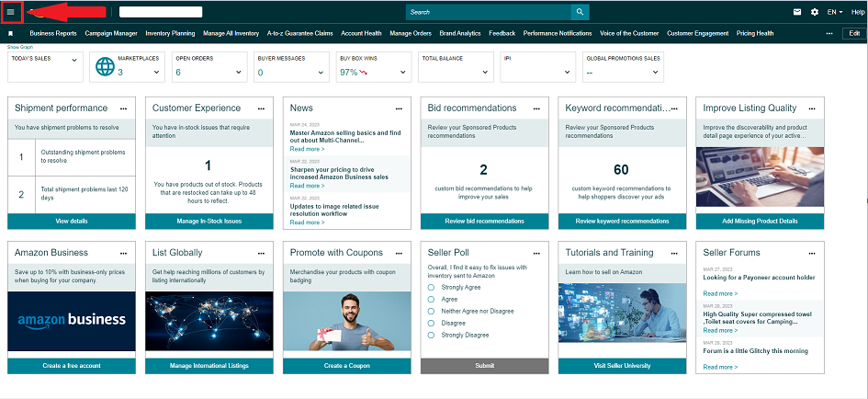Open Amazon Business card options menu
Image resolution: width=868 pixels, height=399 pixels.
click(x=124, y=253)
